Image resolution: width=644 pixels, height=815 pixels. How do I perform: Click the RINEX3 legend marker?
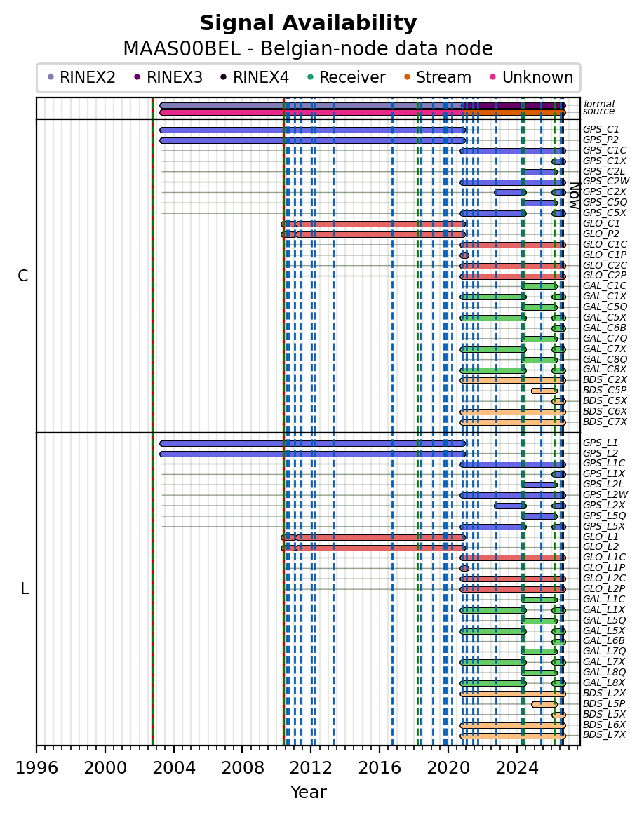(137, 77)
